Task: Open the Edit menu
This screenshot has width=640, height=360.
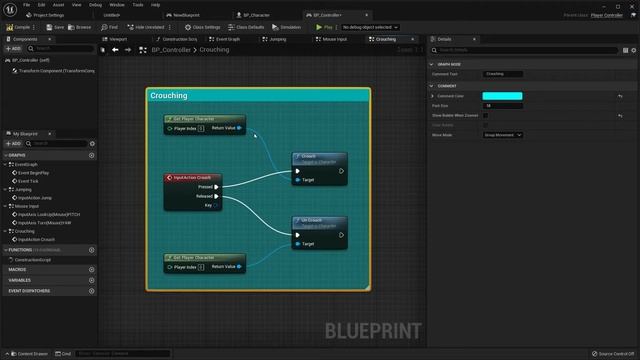Action: point(41,5)
